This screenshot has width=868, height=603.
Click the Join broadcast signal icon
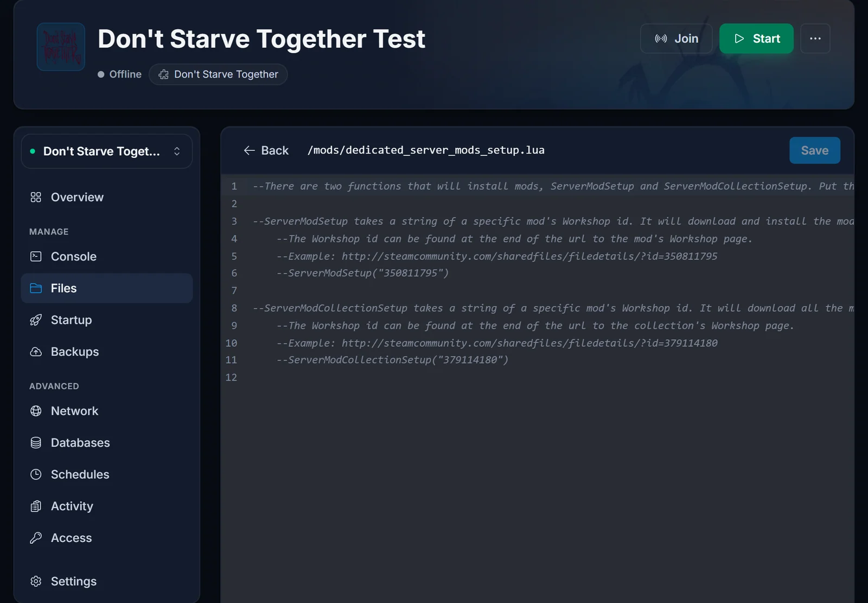pos(661,39)
